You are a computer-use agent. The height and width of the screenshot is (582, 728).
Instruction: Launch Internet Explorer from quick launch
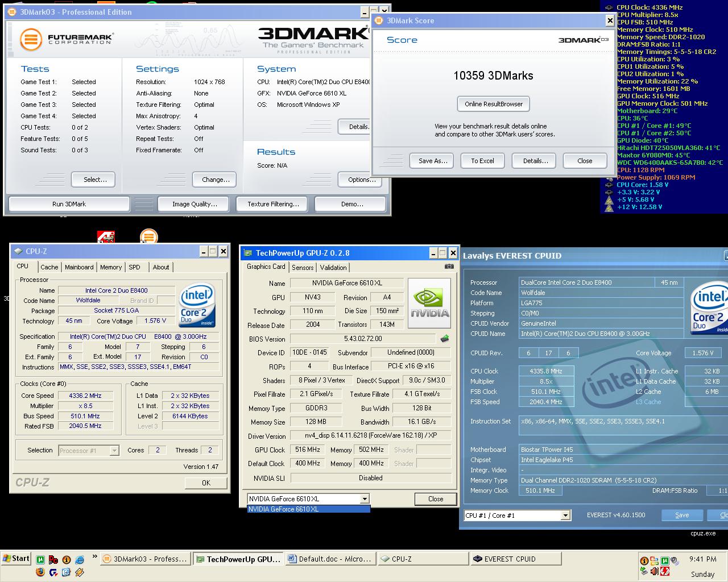pyautogui.click(x=79, y=560)
